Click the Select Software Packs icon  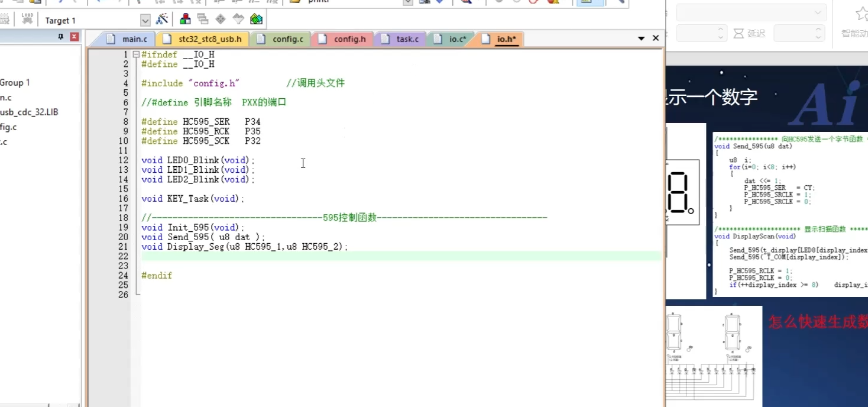click(x=238, y=20)
